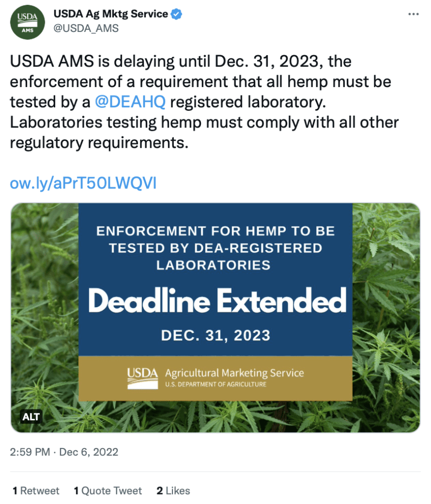Click the DEC. 31, 2023 text in image
The image size is (431, 504).
coord(215,335)
